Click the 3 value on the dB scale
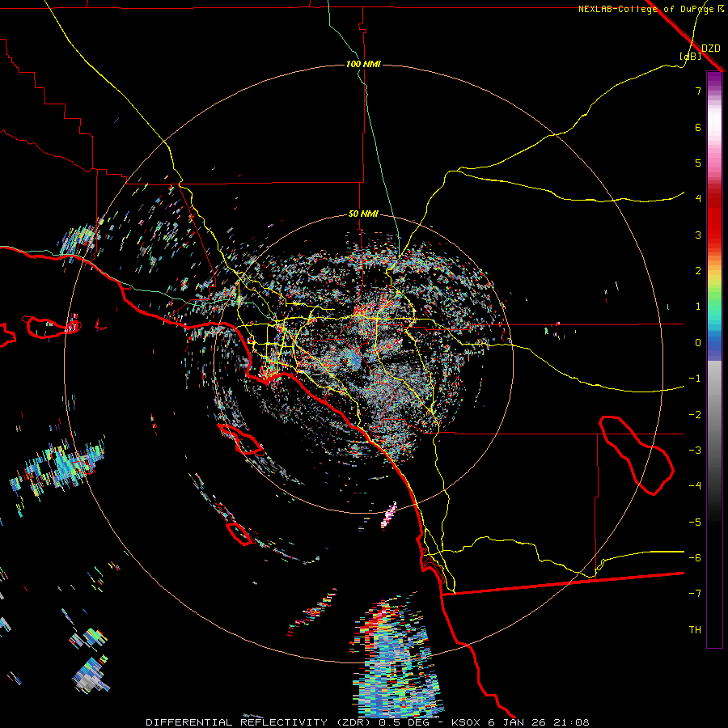This screenshot has width=728, height=728. click(x=698, y=235)
